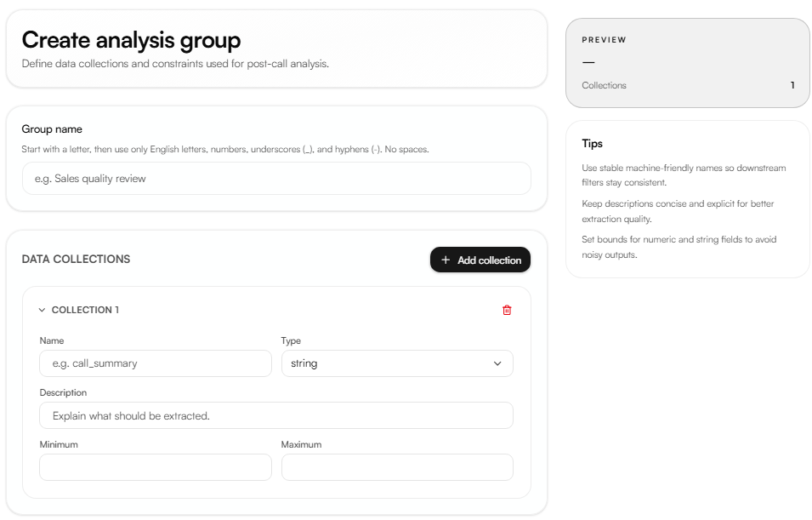Viewport: 812px width, 520px height.
Task: Focus the Group name input field
Action: [x=276, y=179]
